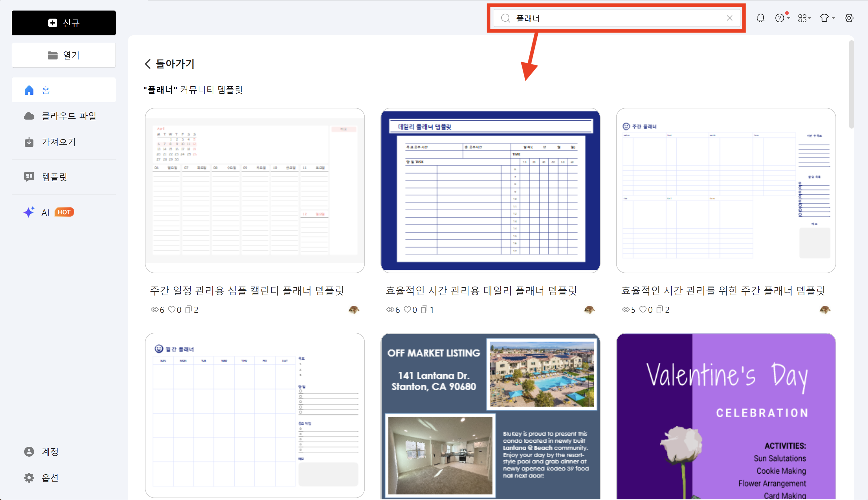Screen dimensions: 868x500
Task: Open the help question mark menu
Action: (780, 18)
